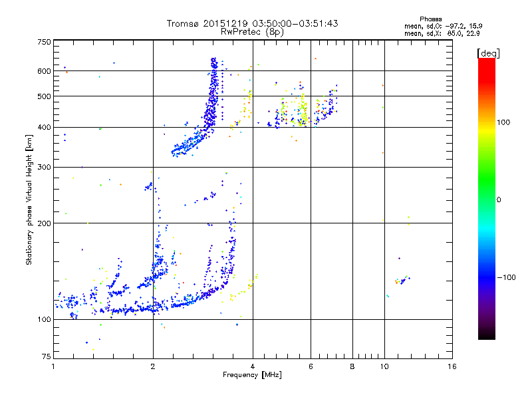Click the 16 MHz frequency tick label
532x399 pixels.
point(452,366)
